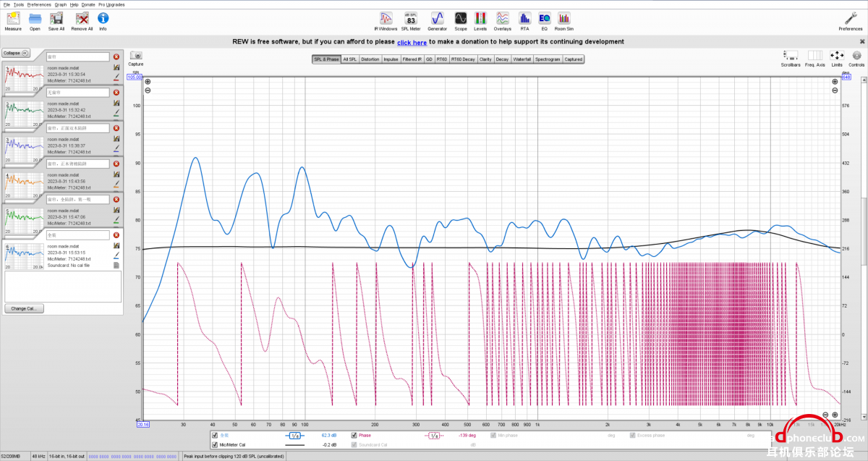Zoom in the right phase axis plus
Viewport: 868px width, 461px height.
point(835,82)
